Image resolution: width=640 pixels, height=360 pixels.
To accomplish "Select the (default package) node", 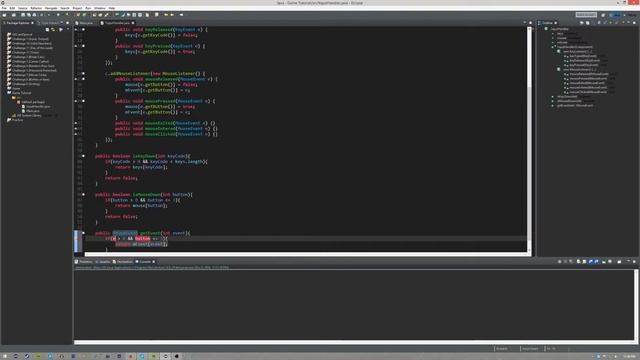I will point(31,102).
